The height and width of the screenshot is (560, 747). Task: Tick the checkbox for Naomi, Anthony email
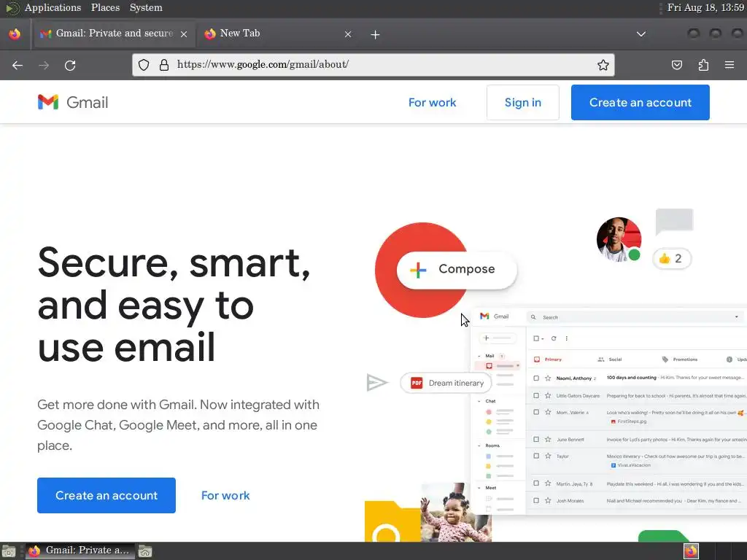(536, 378)
